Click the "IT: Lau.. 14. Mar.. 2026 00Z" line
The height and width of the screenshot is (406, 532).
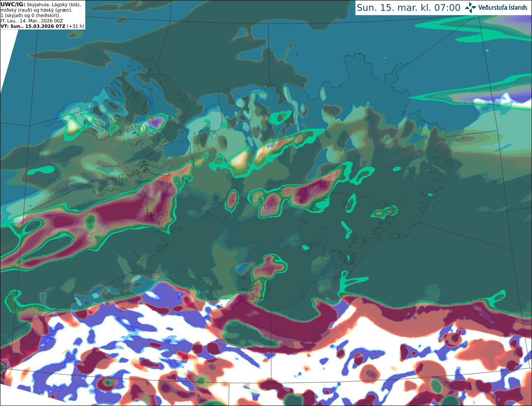click(32, 21)
